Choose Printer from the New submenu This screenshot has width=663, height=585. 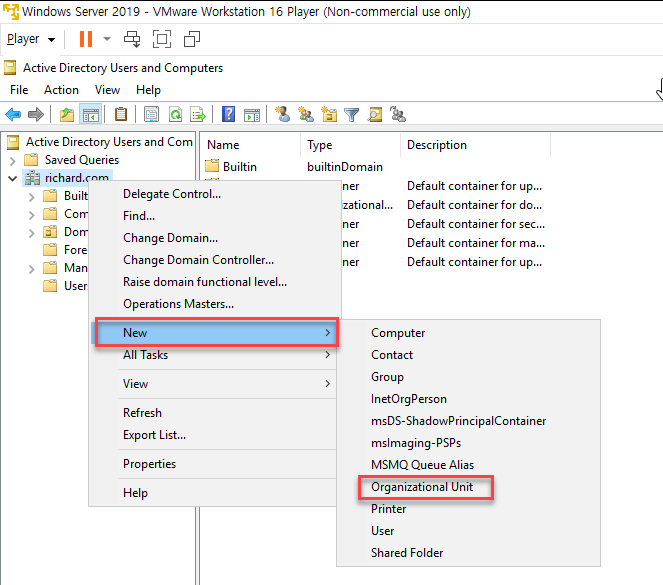click(x=468, y=508)
